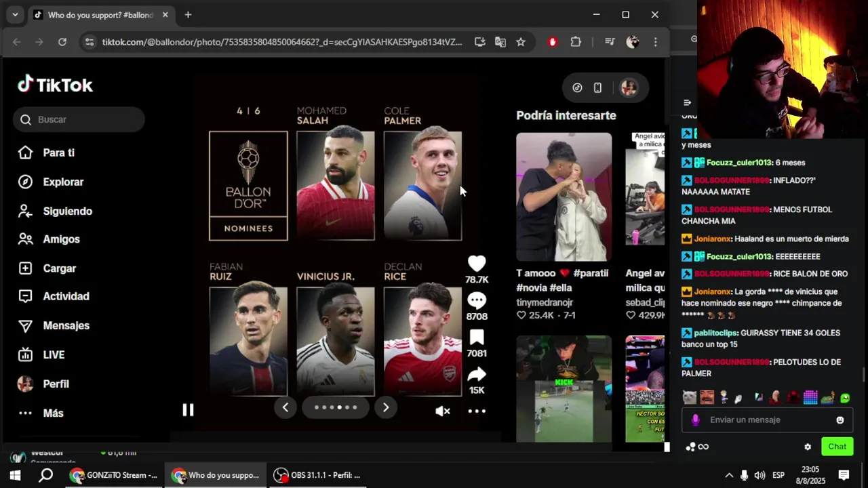Open Google Translate page icon
The height and width of the screenshot is (488, 868).
click(x=500, y=42)
